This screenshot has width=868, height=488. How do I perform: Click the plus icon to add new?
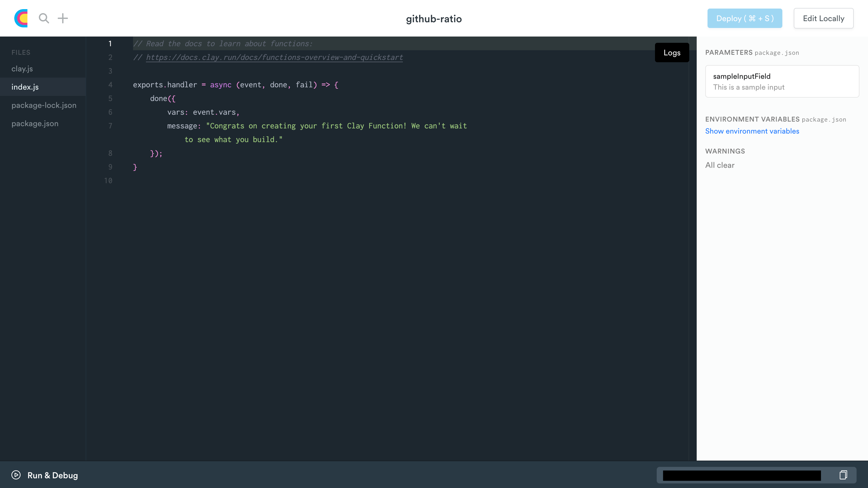[x=63, y=18]
